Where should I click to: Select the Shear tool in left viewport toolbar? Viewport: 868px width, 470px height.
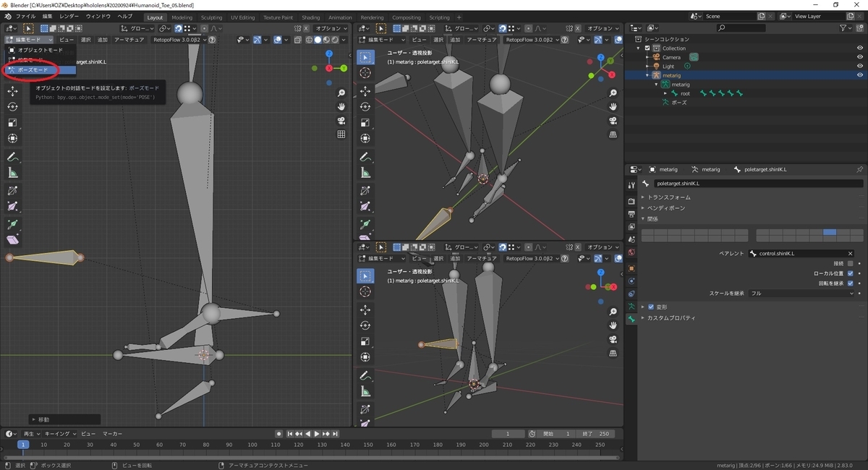coord(13,240)
